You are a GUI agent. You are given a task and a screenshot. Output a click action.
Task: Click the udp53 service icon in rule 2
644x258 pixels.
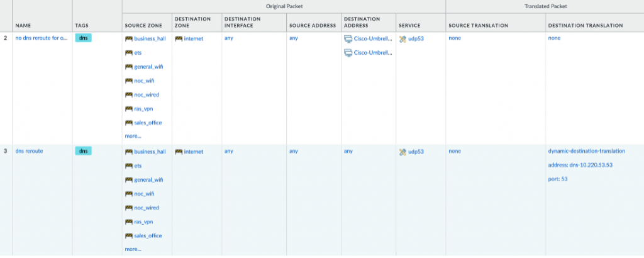[x=402, y=38]
